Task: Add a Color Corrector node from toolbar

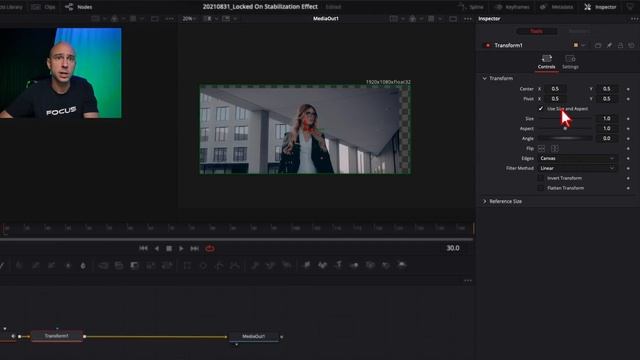Action: [x=18, y=266]
